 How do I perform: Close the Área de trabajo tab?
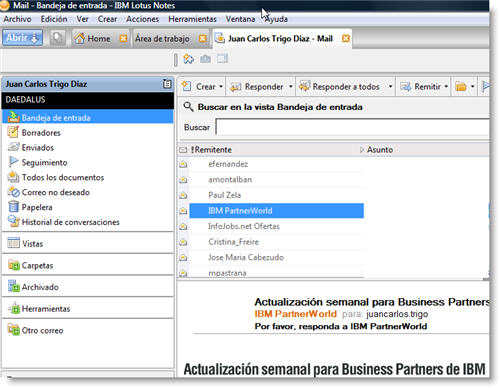(202, 39)
